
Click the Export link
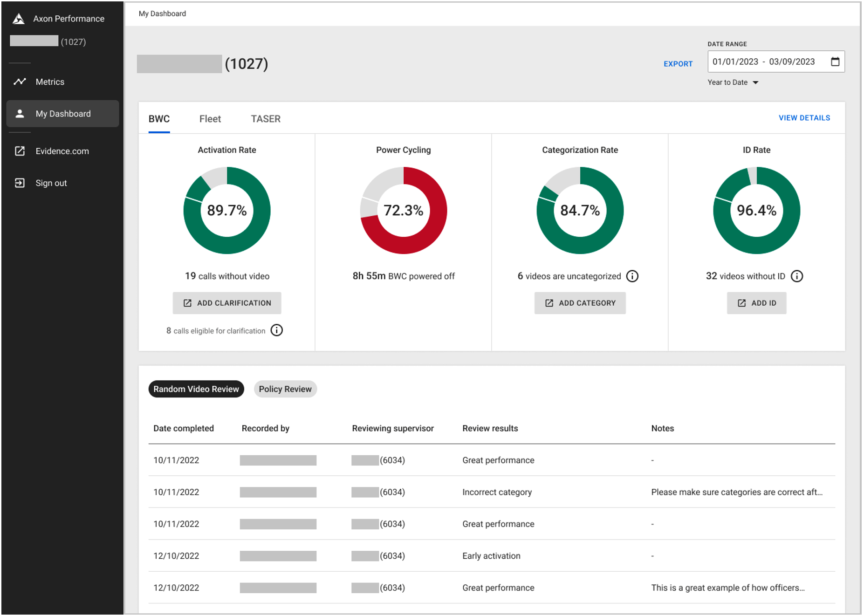[678, 64]
